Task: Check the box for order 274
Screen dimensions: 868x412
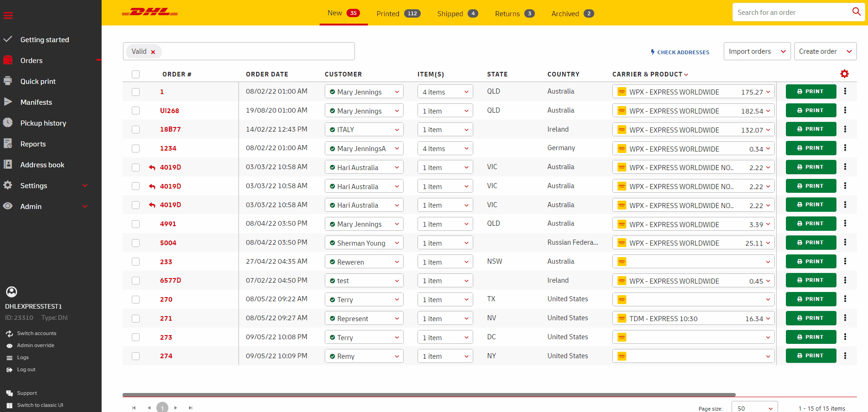Action: [135, 356]
